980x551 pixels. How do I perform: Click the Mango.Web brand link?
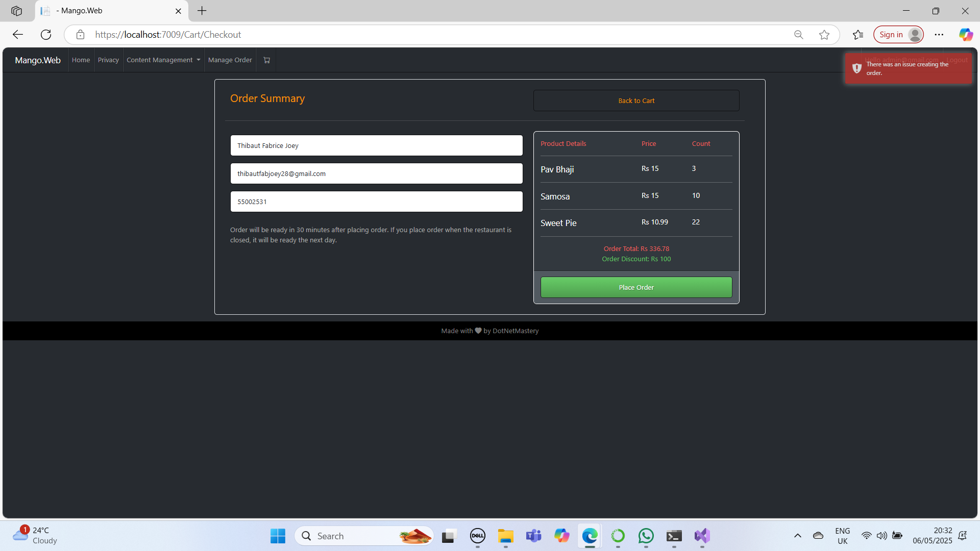coord(38,60)
